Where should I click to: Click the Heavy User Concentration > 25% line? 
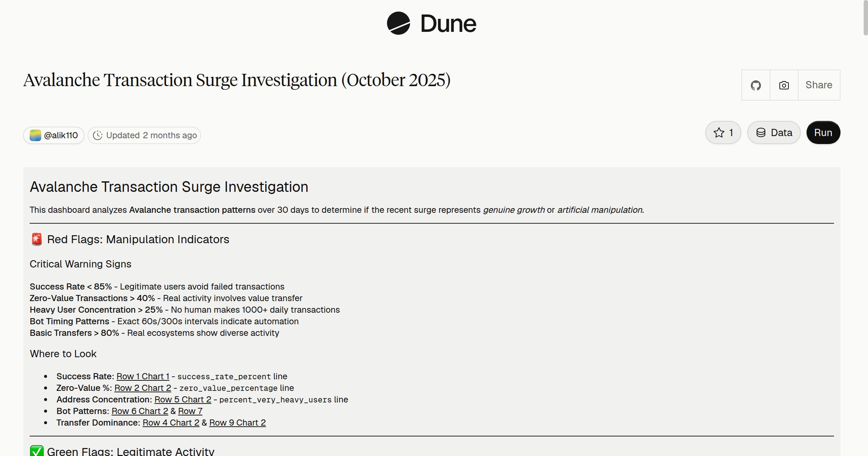(x=185, y=310)
